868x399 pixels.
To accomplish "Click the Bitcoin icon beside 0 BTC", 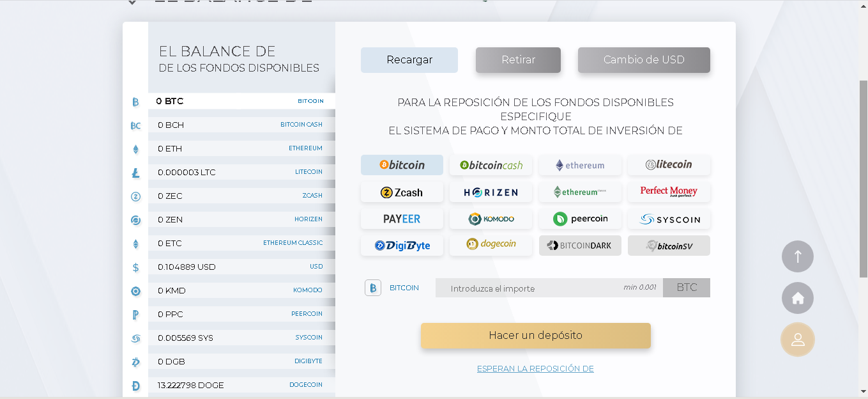I will 135,102.
